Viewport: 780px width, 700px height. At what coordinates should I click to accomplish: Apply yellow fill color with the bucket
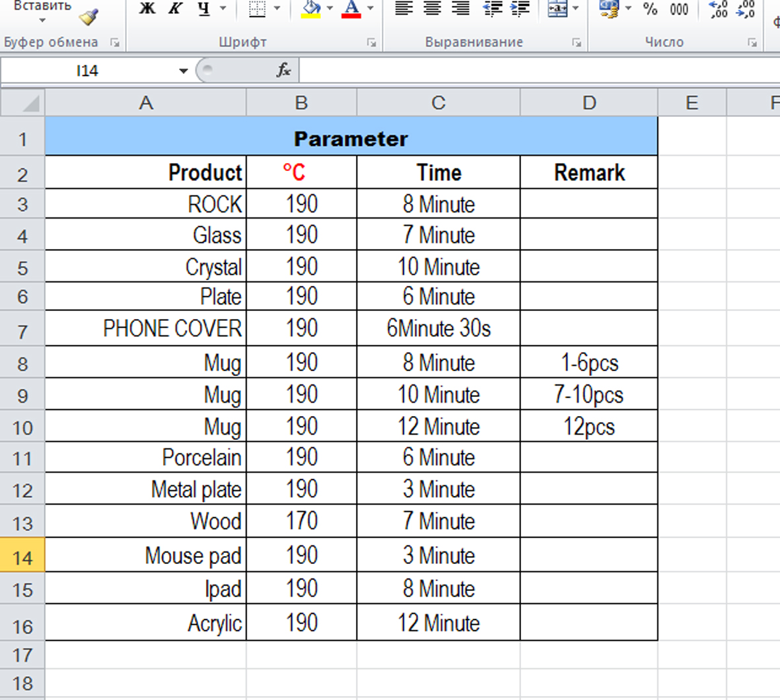click(311, 8)
